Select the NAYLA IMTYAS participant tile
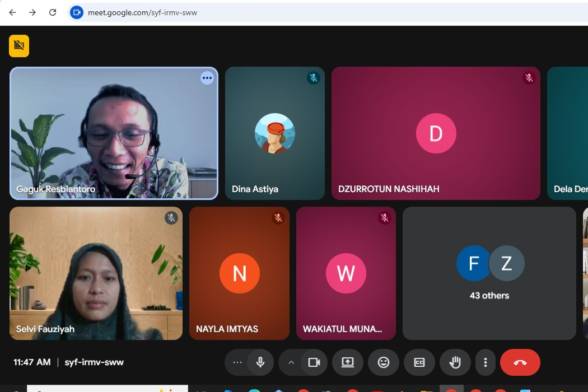Screen dimensions: 588x392 (239, 273)
